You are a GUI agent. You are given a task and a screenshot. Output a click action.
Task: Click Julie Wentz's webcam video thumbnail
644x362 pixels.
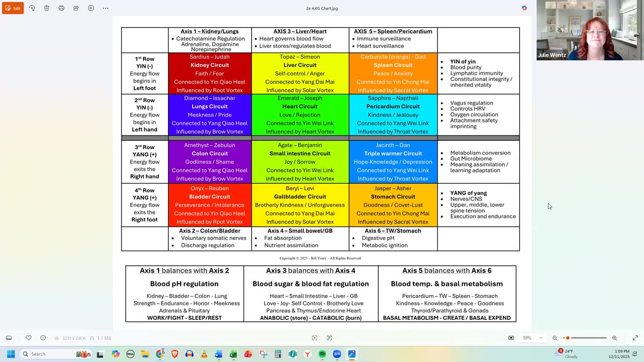590,30
